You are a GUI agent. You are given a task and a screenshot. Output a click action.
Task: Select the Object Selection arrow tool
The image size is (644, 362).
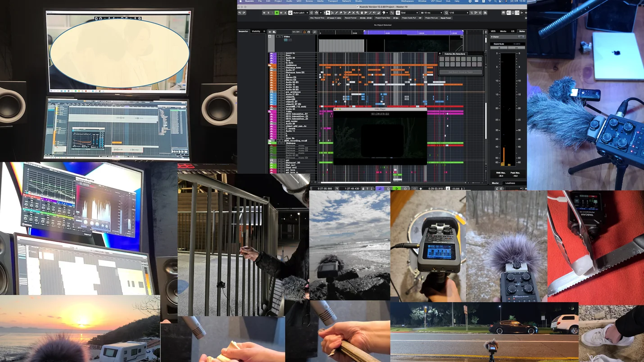click(x=328, y=13)
